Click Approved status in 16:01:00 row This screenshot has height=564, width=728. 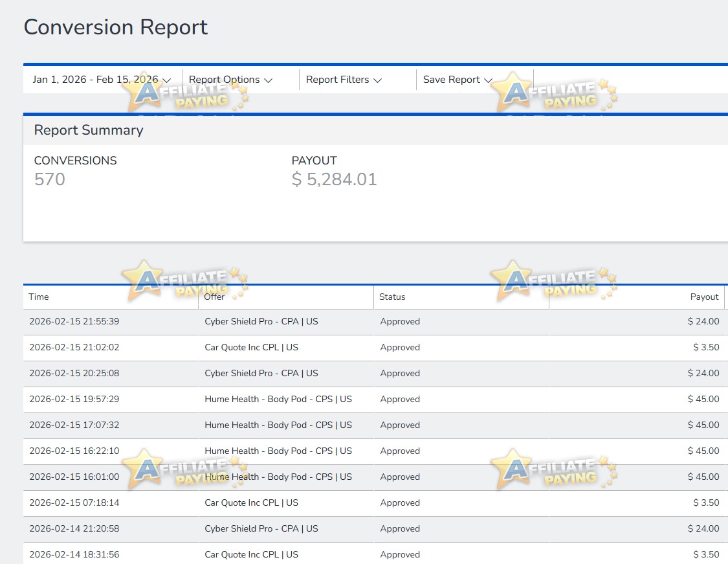click(400, 477)
